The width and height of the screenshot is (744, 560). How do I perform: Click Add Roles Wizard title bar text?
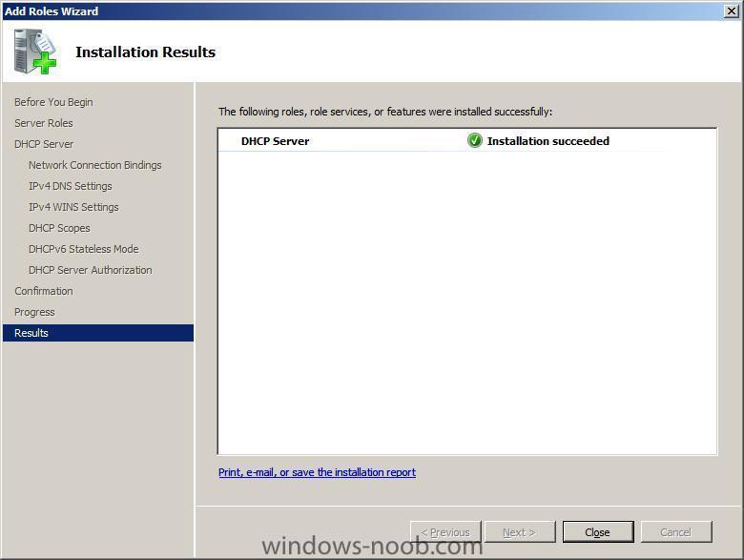52,10
